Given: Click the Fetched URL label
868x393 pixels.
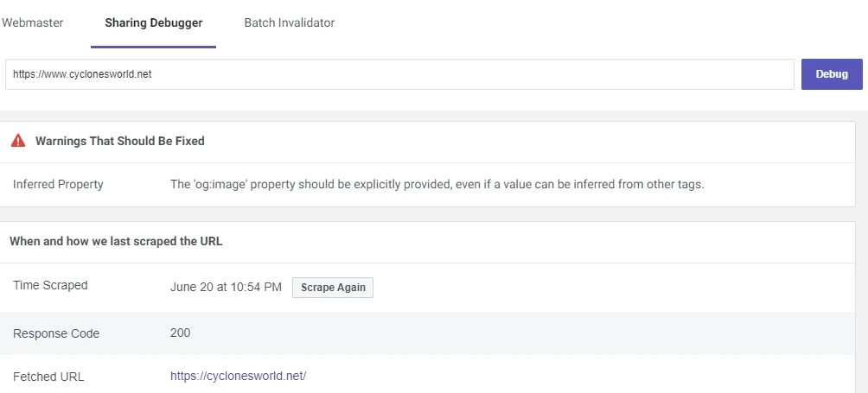Looking at the screenshot, I should (x=48, y=377).
